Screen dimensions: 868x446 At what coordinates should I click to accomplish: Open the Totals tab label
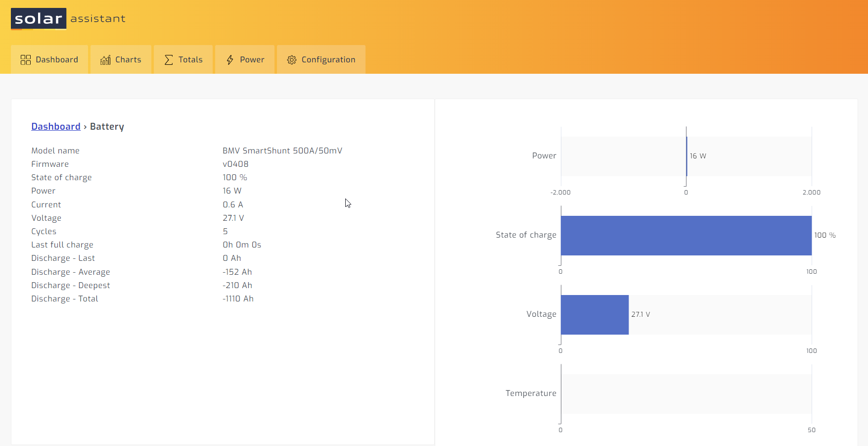point(190,59)
